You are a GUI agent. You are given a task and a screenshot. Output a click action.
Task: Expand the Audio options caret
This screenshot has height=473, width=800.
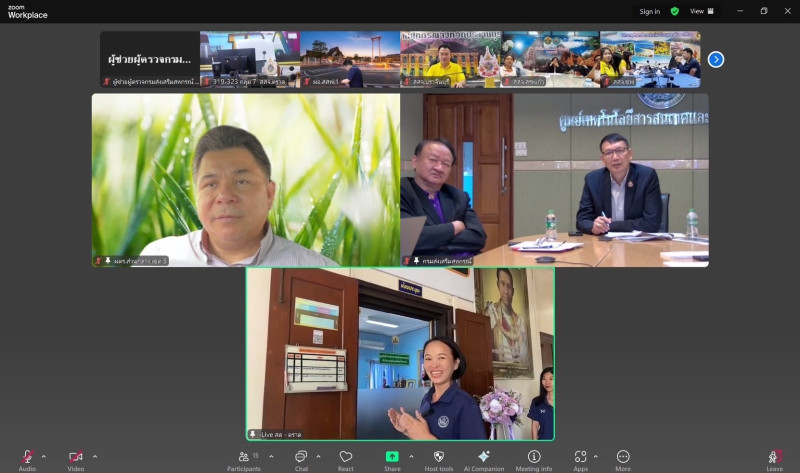coord(43,456)
